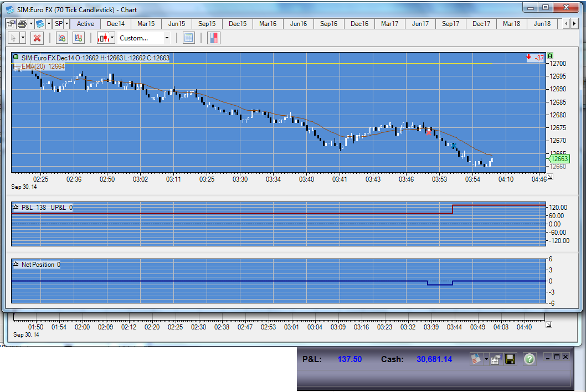Select the Mar18 contract tab
The width and height of the screenshot is (586, 392).
coord(512,24)
